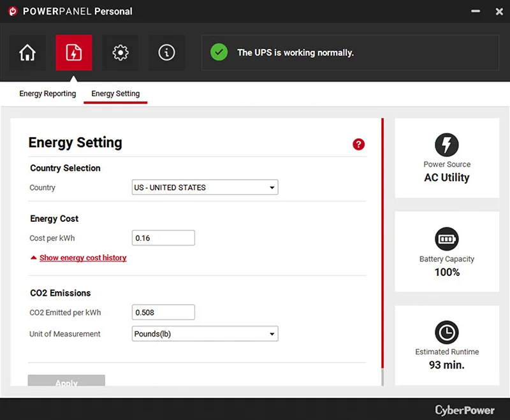510x420 pixels.
Task: Click the 'AC Utility' text
Action: pyautogui.click(x=447, y=177)
